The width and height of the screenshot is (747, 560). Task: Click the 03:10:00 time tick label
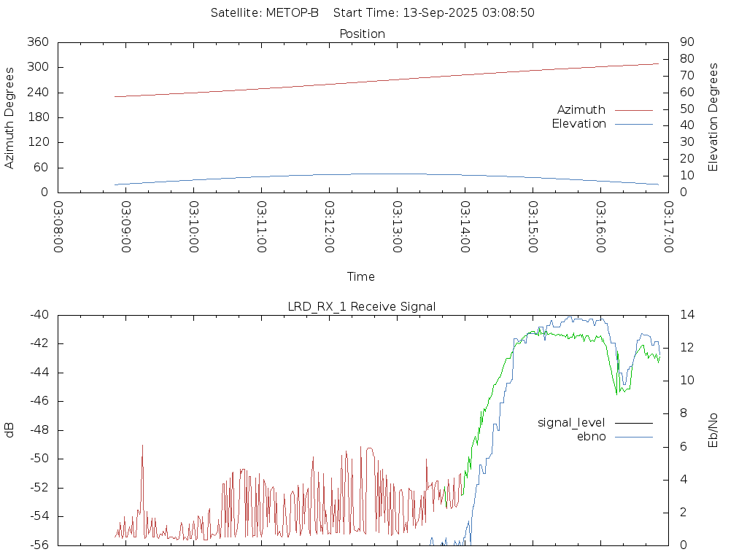(194, 227)
